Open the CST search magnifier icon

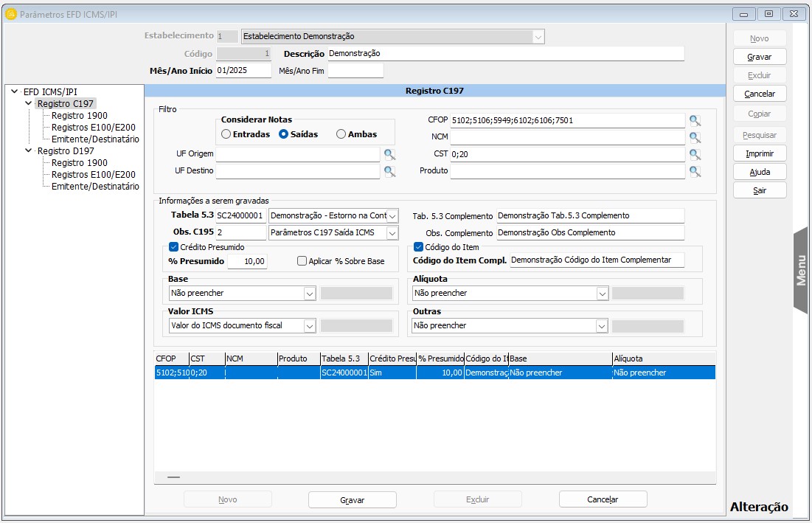(x=694, y=154)
